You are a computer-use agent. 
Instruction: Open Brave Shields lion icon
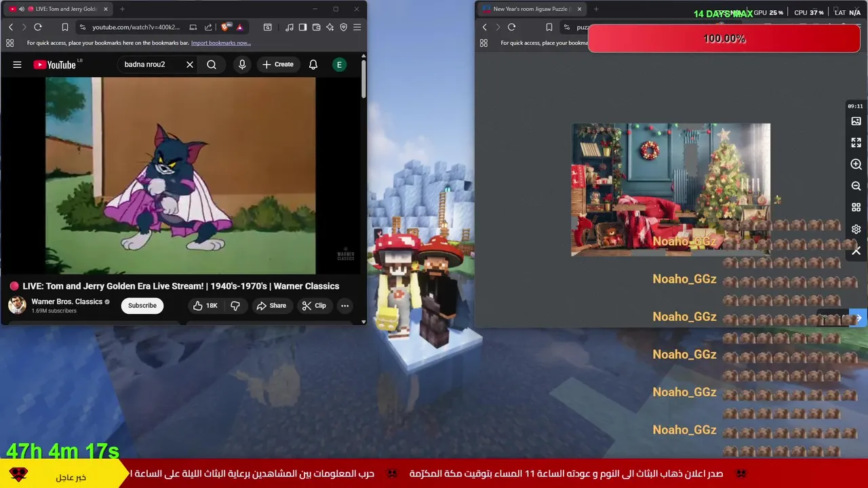[225, 27]
